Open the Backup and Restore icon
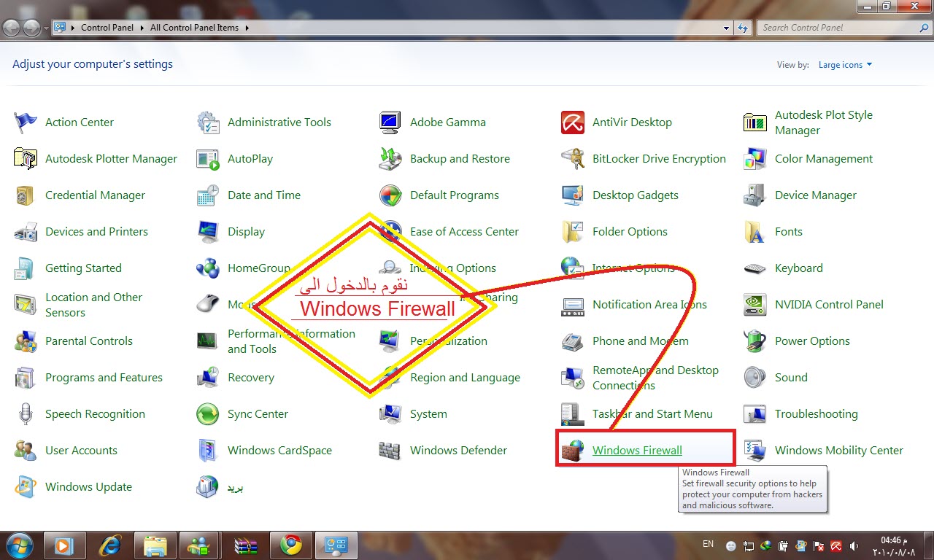The image size is (934, 560). click(x=390, y=159)
